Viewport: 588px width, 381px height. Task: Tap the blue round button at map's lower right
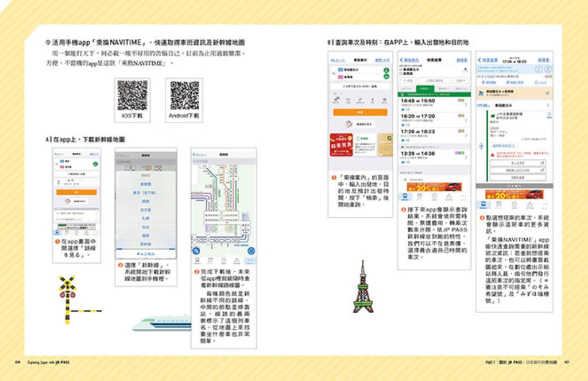(x=252, y=251)
